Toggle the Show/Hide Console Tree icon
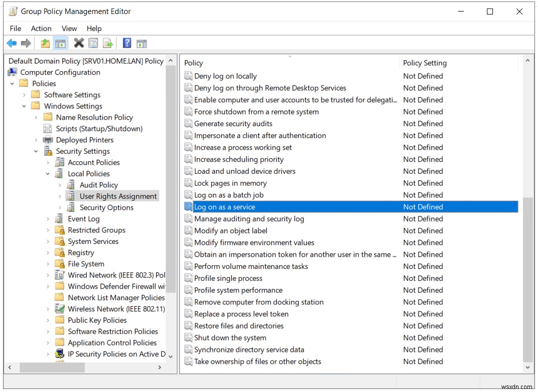This screenshot has height=392, width=538. click(x=61, y=43)
